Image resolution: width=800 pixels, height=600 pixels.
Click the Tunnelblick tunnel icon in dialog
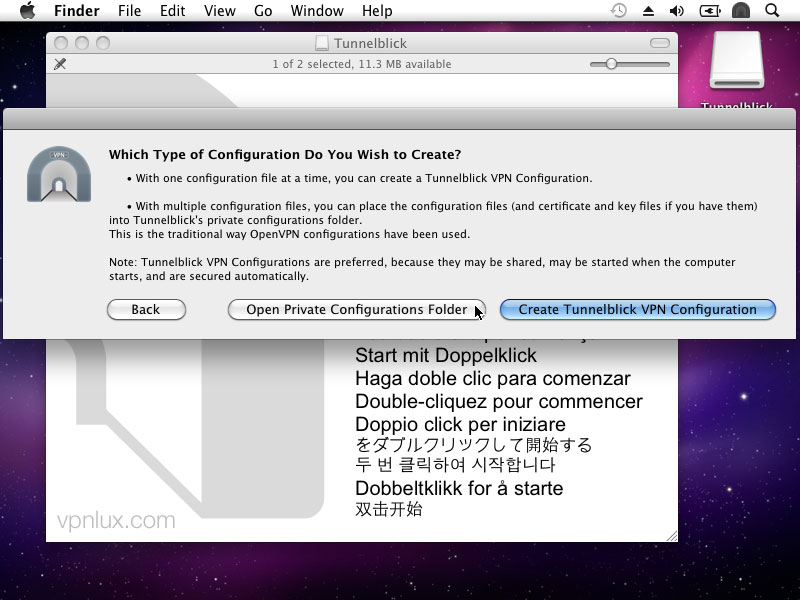[59, 174]
